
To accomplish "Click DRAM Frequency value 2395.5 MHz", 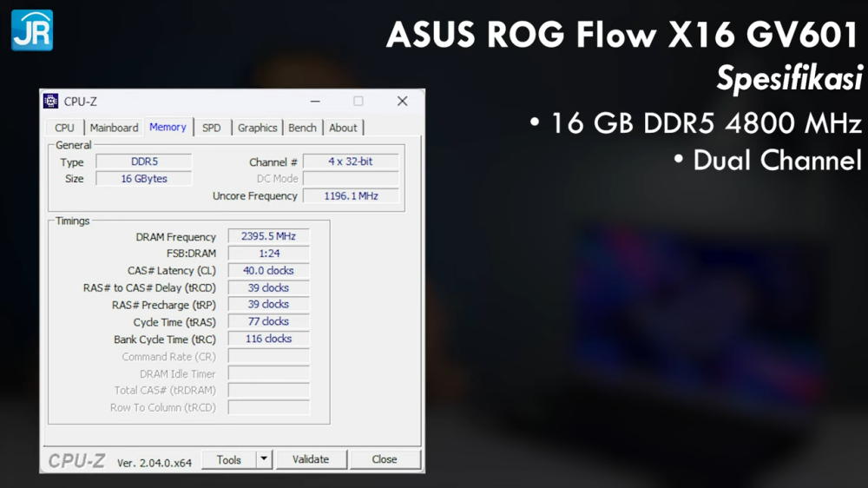I will coord(268,236).
